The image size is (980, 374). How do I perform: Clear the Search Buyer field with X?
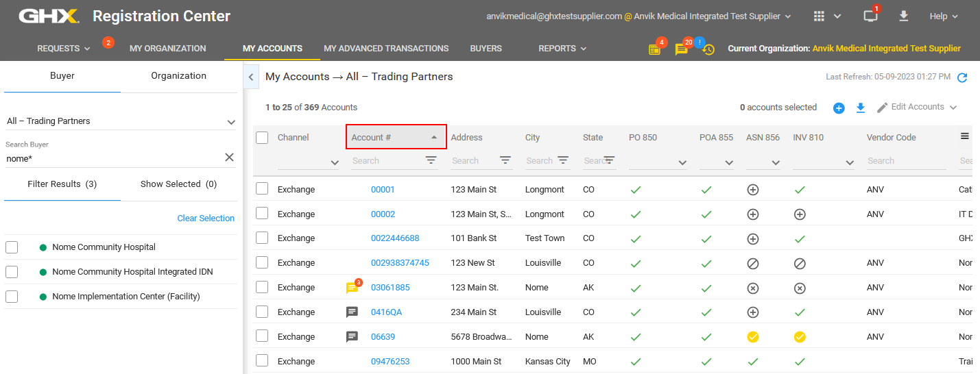click(230, 158)
